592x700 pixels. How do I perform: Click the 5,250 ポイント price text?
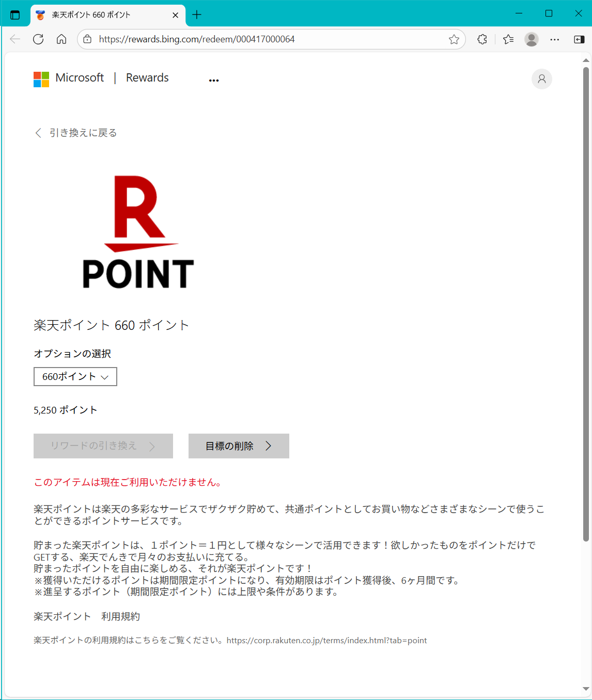pos(66,410)
